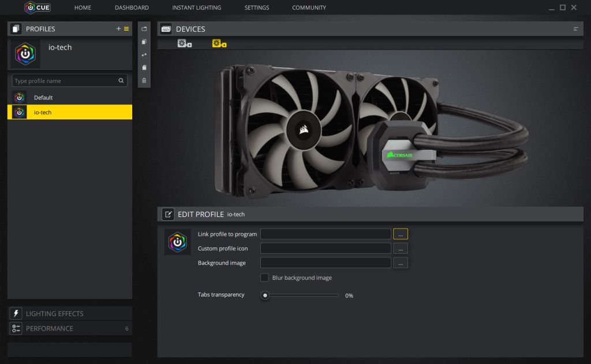This screenshot has height=364, width=591.
Task: Click the 'io-tech' name beside EDIT PROFILE
Action: pos(236,215)
